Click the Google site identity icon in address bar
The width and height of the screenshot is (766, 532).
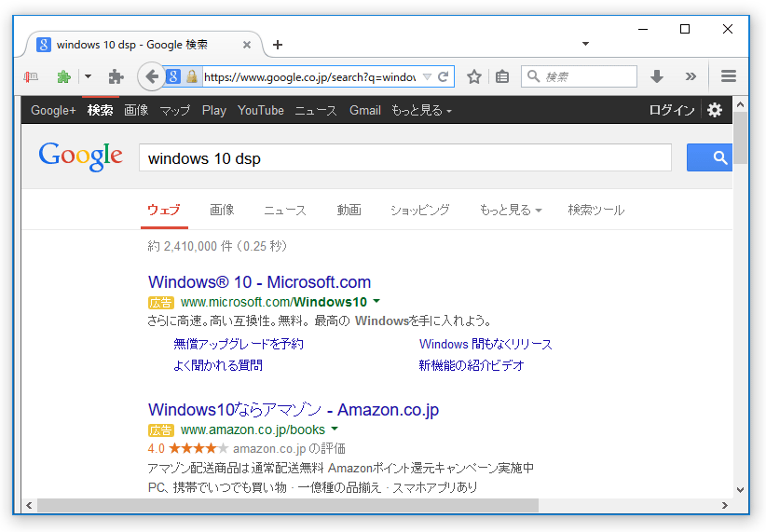[x=173, y=76]
